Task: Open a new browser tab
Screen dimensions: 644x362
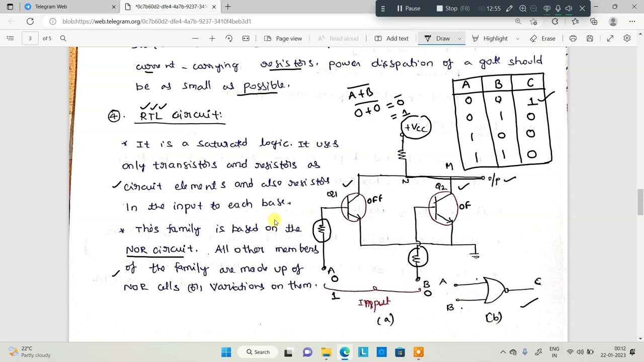Action: [228, 7]
